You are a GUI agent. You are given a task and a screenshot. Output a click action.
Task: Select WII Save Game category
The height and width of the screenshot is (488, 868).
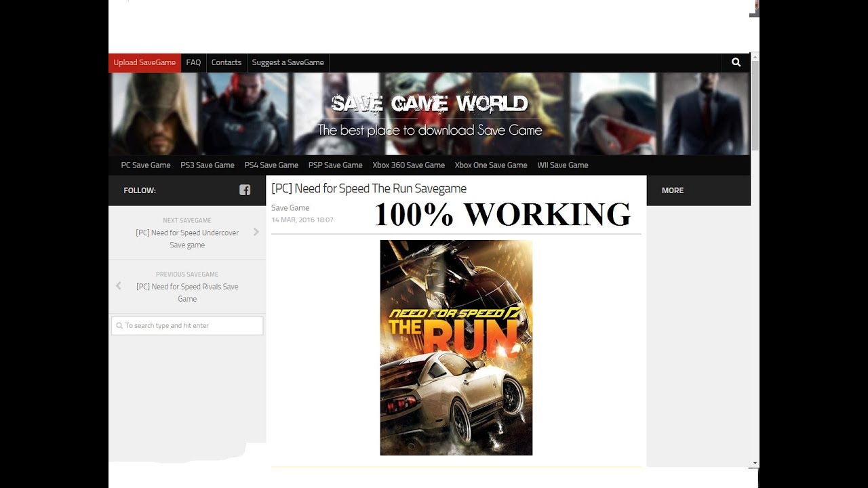[563, 165]
